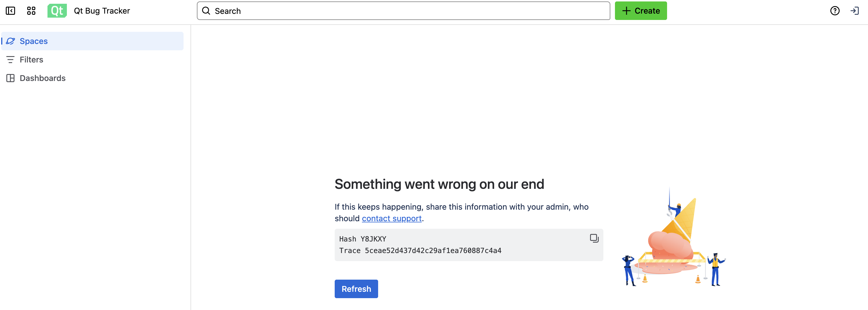Image resolution: width=868 pixels, height=310 pixels.
Task: Open the app switcher grid icon
Action: [x=31, y=11]
